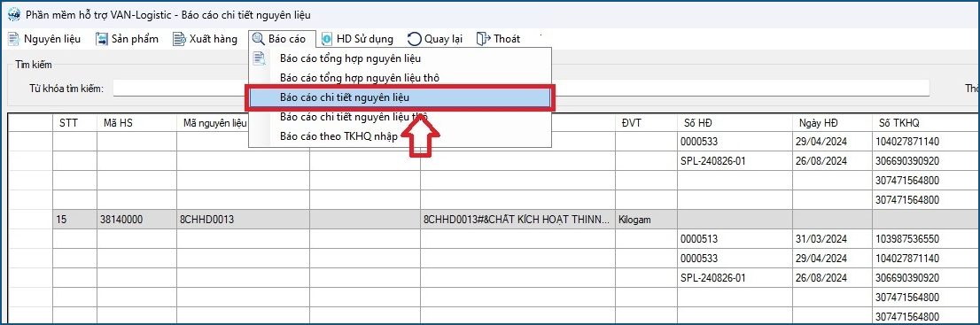Image resolution: width=980 pixels, height=325 pixels.
Task: Click the Báo cáo magnifier icon
Action: (x=258, y=39)
